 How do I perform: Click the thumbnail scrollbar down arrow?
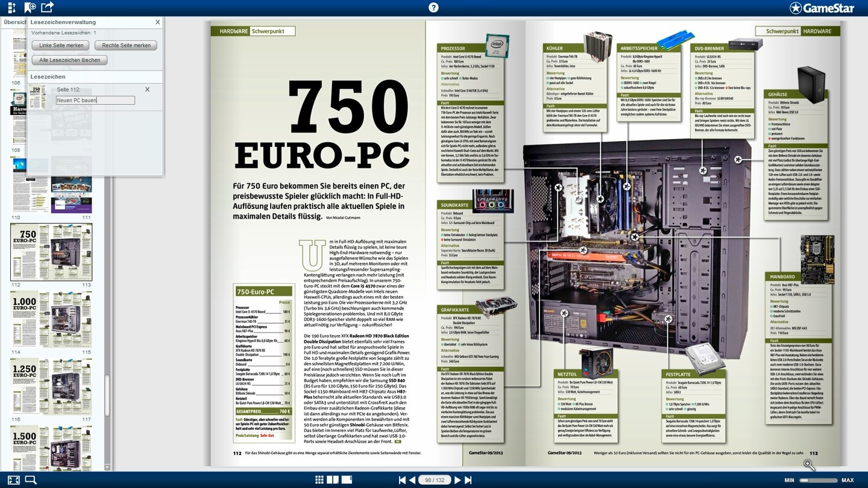coord(107,467)
